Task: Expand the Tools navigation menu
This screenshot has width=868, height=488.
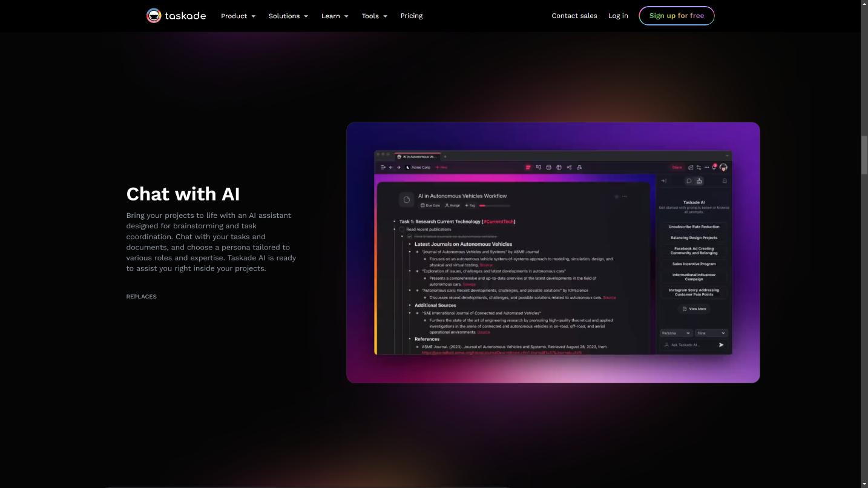Action: tap(374, 16)
